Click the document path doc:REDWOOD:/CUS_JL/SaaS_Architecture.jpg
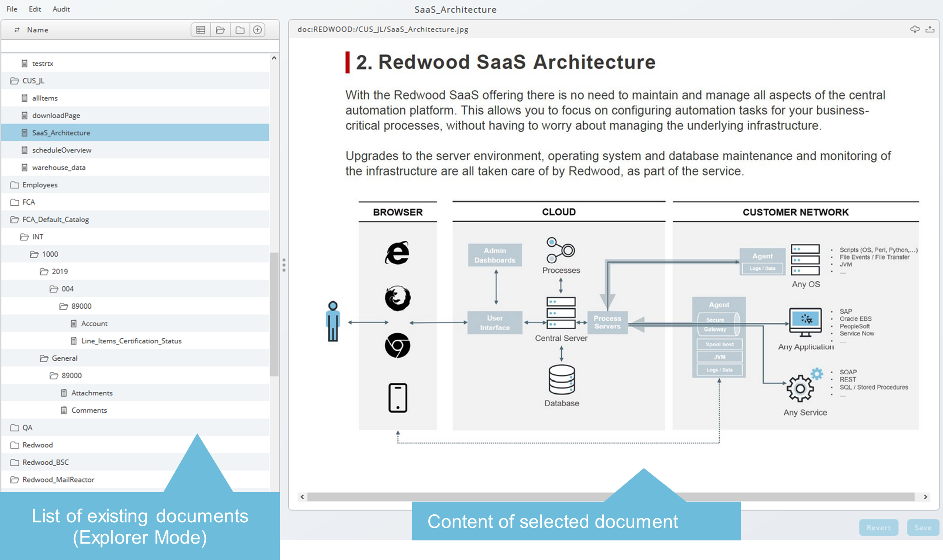943x560 pixels. pos(383,29)
